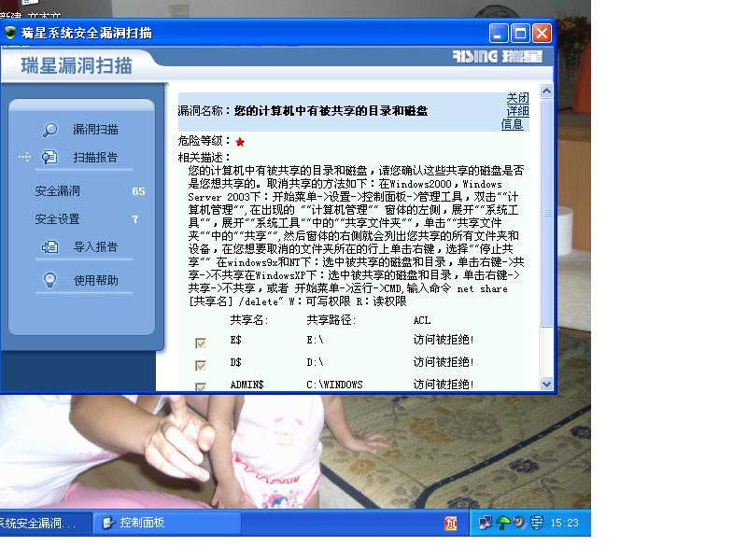Close the 瑞星系统安全漏洞扫描 window
Screen dimensions: 747x560
coord(543,34)
